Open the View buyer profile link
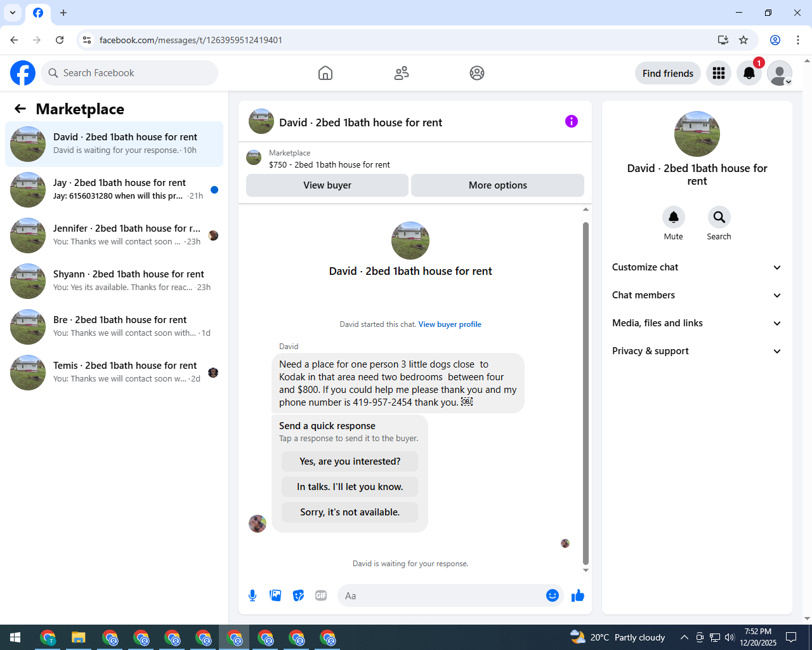 450,324
